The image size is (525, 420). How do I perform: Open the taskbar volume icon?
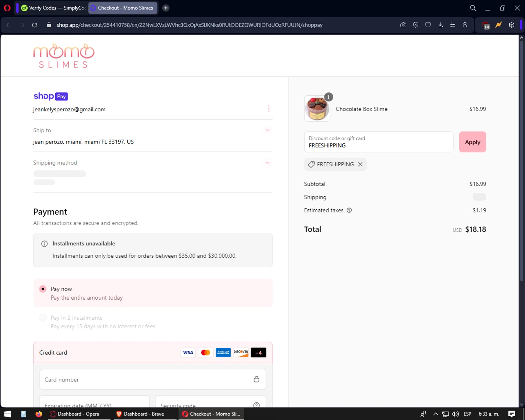tap(455, 414)
